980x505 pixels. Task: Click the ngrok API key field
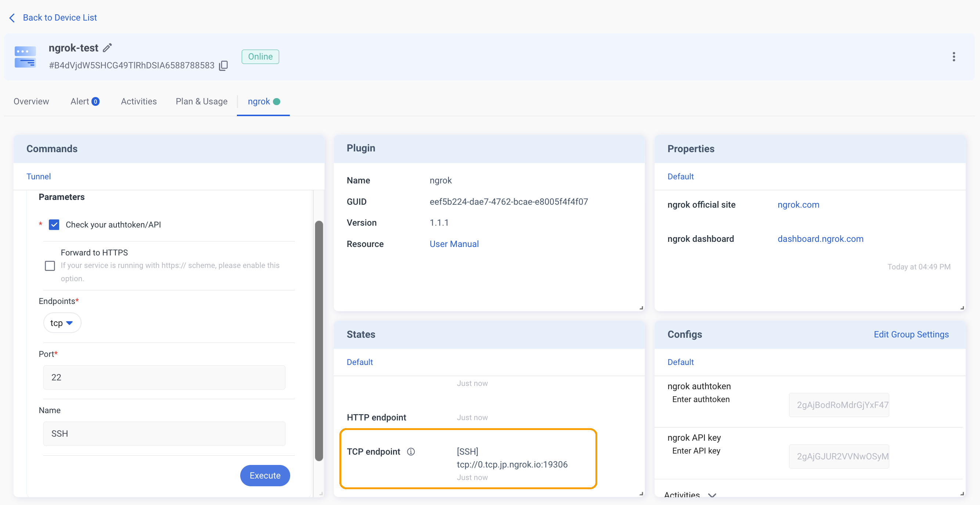click(839, 456)
